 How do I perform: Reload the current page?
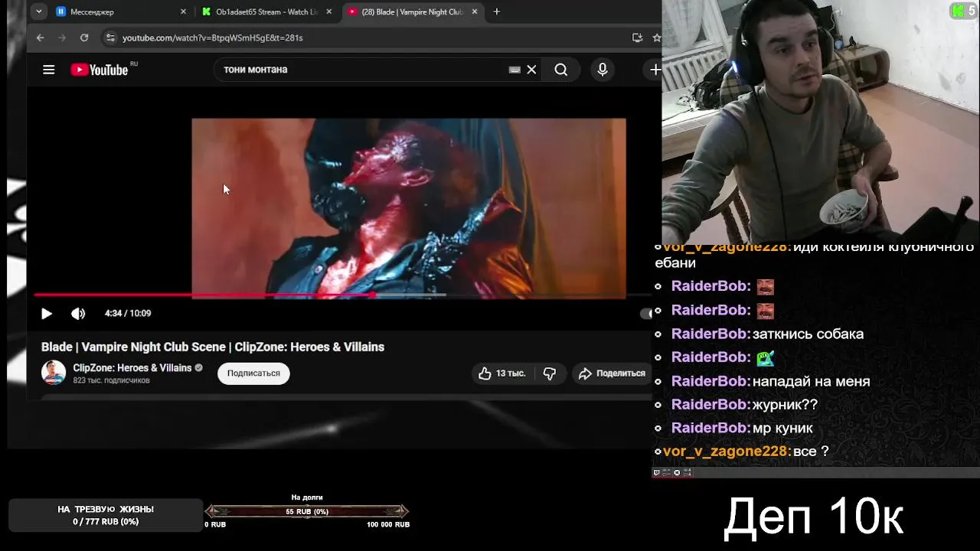(84, 37)
